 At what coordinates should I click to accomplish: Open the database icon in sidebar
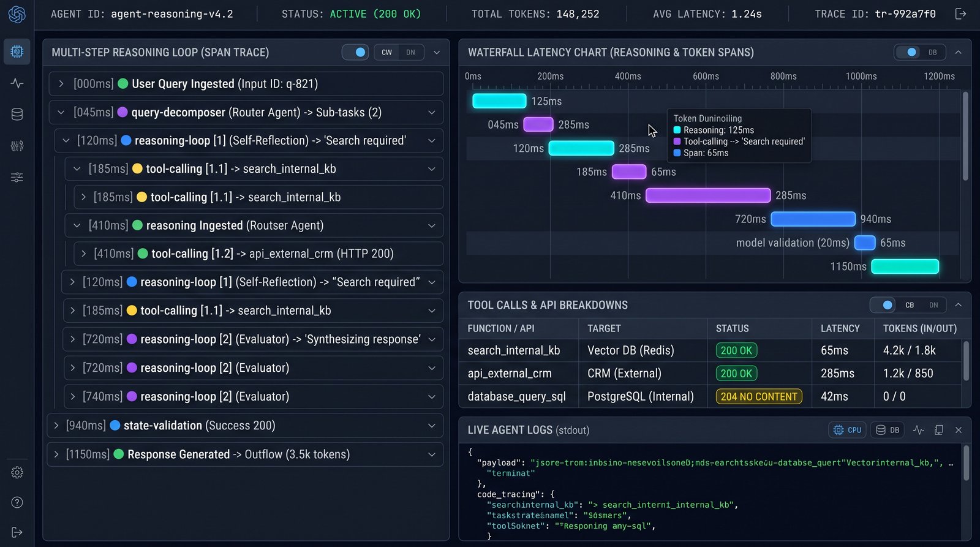17,114
